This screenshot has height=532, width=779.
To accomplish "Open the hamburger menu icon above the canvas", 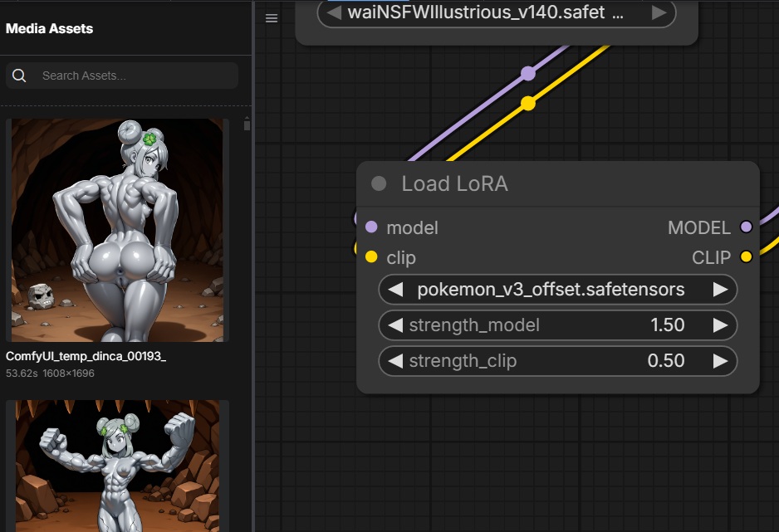I will click(x=272, y=18).
